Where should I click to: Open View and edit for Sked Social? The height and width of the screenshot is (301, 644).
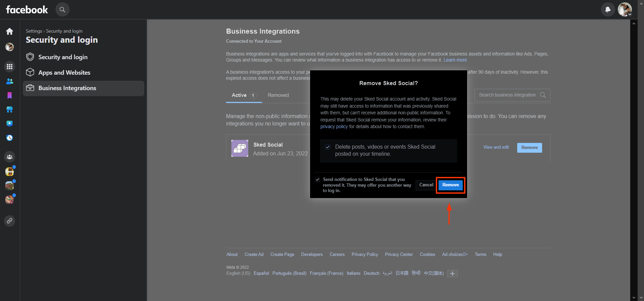tap(496, 147)
